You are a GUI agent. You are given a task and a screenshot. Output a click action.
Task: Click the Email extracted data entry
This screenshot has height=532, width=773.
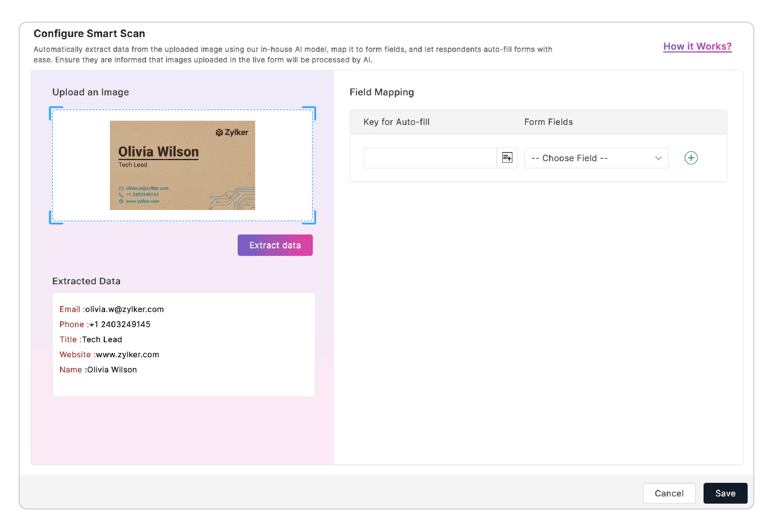click(x=111, y=309)
